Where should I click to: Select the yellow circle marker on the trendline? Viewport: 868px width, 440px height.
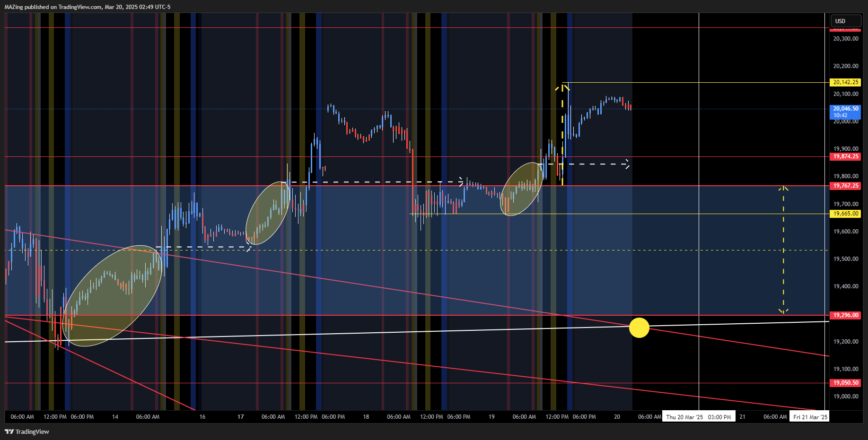click(x=639, y=328)
